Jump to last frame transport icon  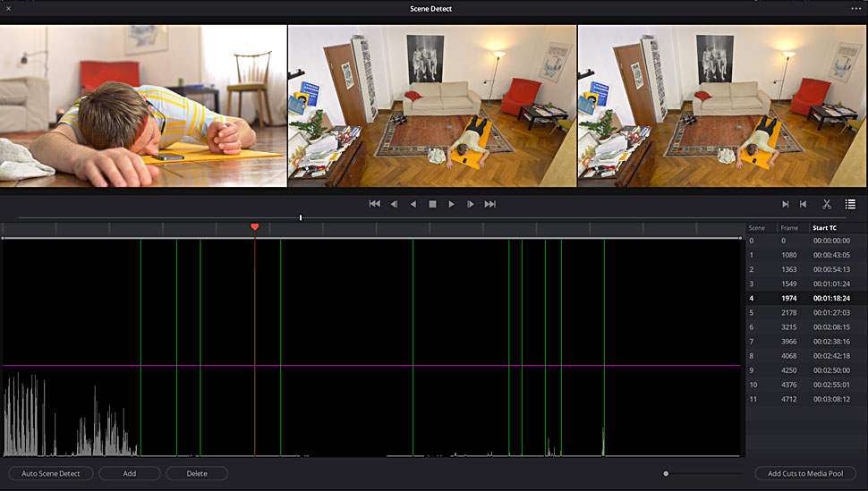pos(489,204)
